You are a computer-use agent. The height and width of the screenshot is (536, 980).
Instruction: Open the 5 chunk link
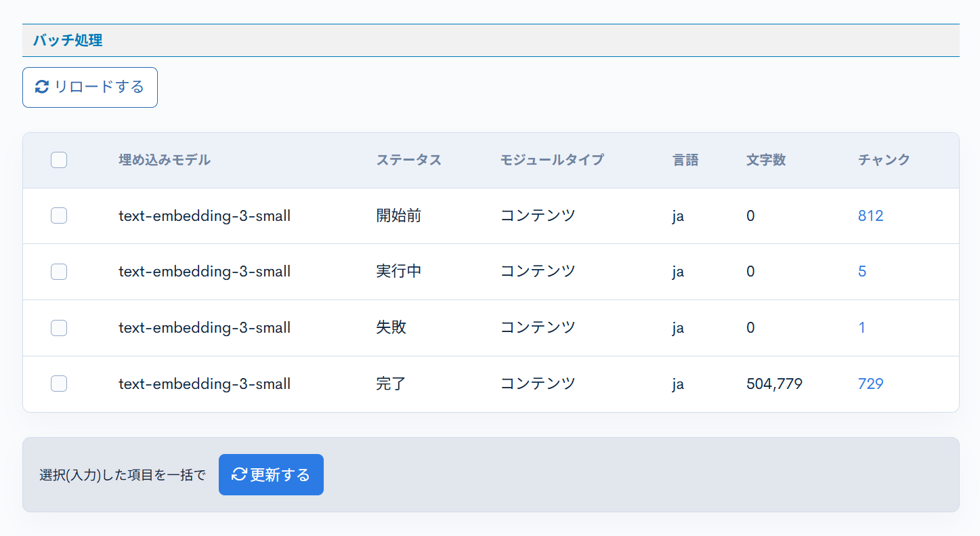tap(862, 271)
